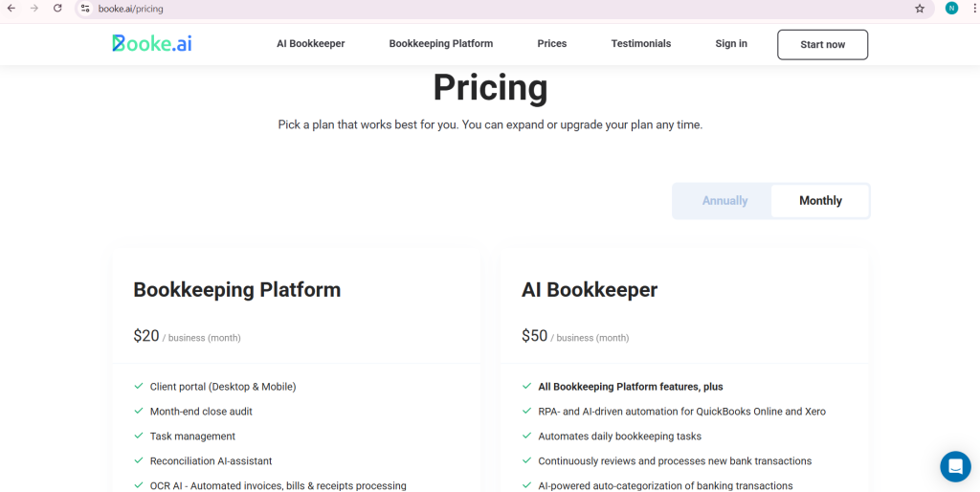Go to the Prices nav item
This screenshot has width=980, height=492.
[x=551, y=44]
